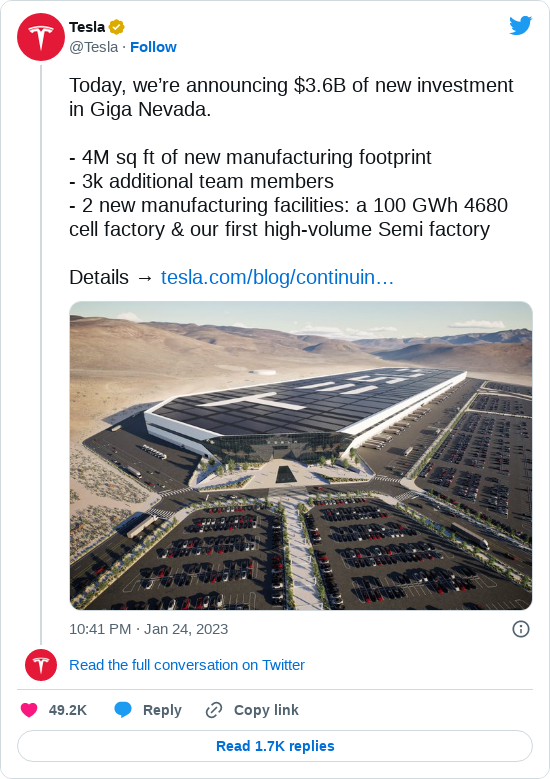Click the 49.2K likes count
This screenshot has width=550, height=779.
point(68,710)
